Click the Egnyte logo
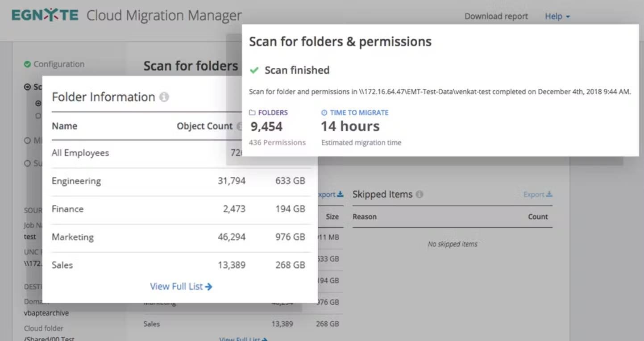The height and width of the screenshot is (341, 644). point(45,15)
